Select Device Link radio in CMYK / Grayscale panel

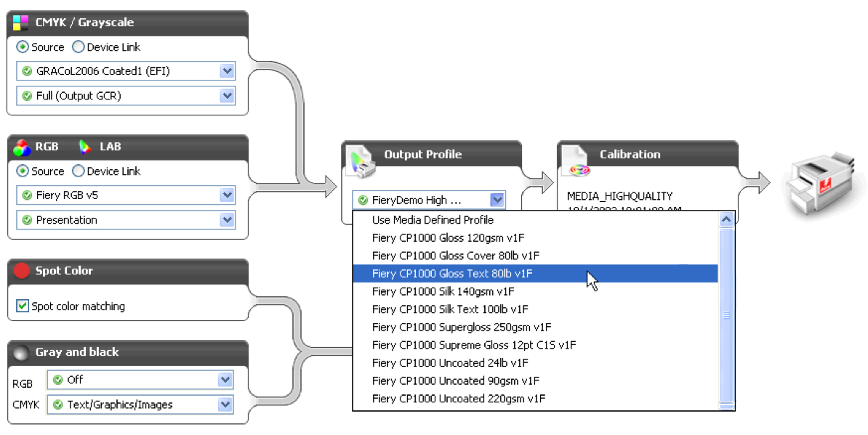[78, 47]
